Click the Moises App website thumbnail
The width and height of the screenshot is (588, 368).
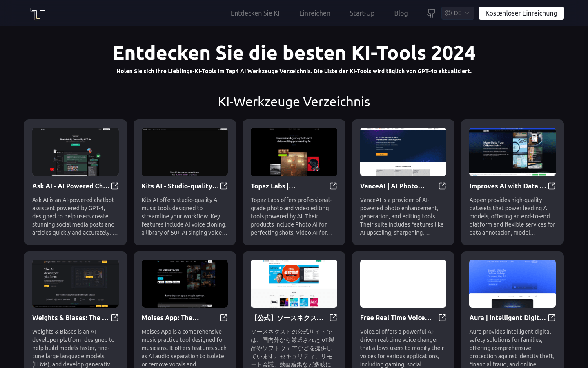tap(185, 284)
